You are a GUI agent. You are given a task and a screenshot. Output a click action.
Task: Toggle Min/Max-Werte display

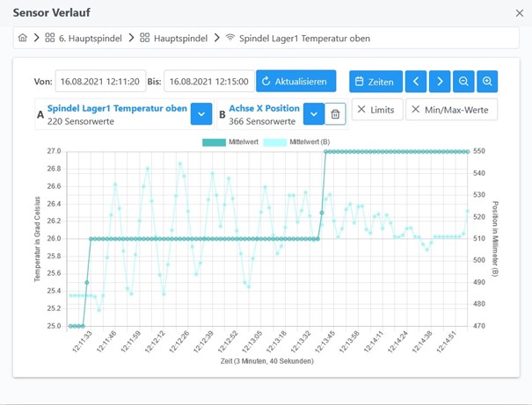[x=452, y=109]
